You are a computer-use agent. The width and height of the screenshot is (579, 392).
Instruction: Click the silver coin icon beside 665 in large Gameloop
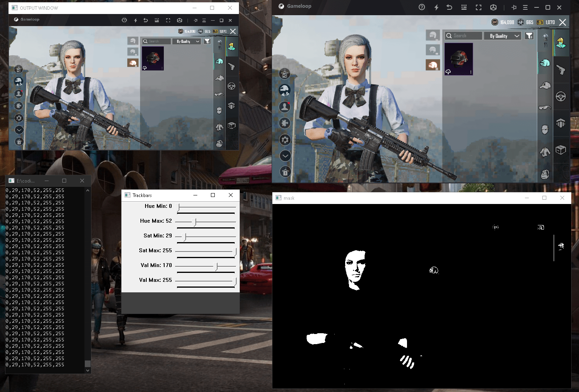click(x=521, y=22)
